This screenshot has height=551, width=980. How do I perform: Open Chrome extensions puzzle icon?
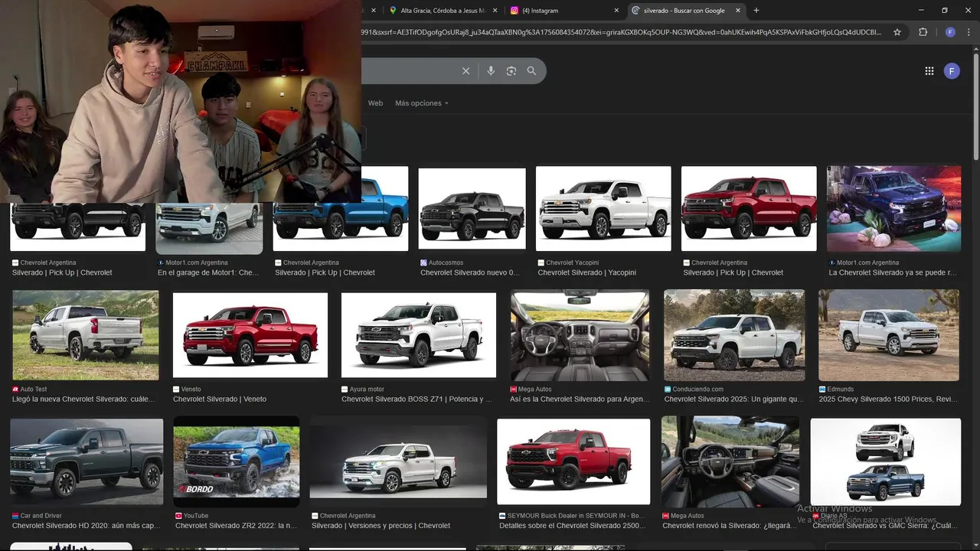(x=923, y=32)
